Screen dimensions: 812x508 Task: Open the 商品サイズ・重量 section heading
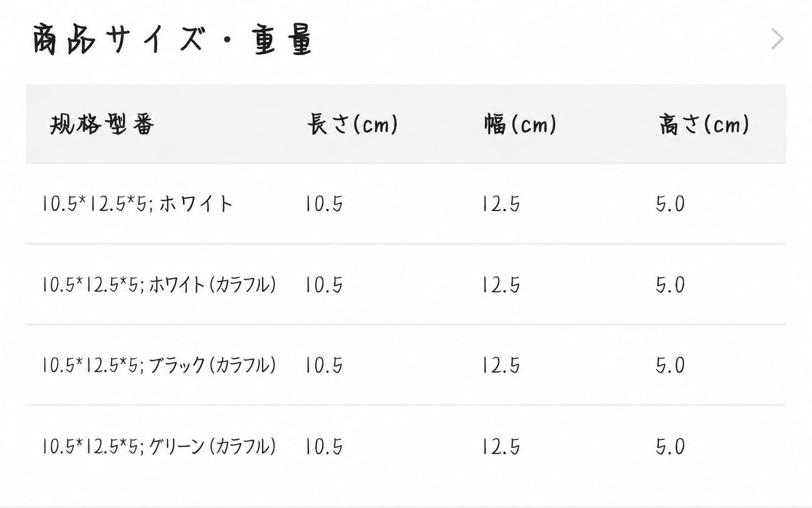pyautogui.click(x=173, y=39)
